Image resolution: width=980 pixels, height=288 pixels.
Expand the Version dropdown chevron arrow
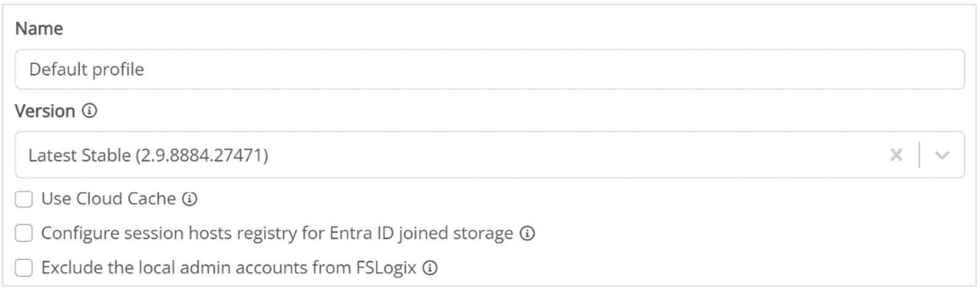click(x=942, y=155)
